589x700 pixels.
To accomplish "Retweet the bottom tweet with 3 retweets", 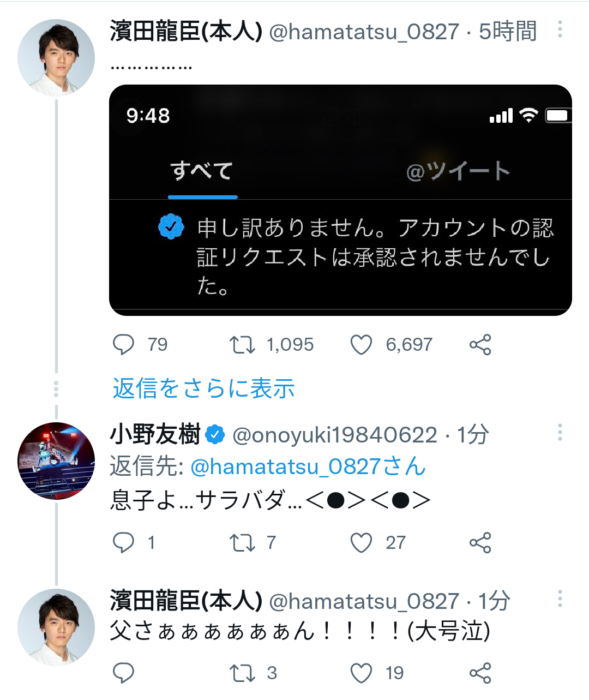I will (242, 673).
